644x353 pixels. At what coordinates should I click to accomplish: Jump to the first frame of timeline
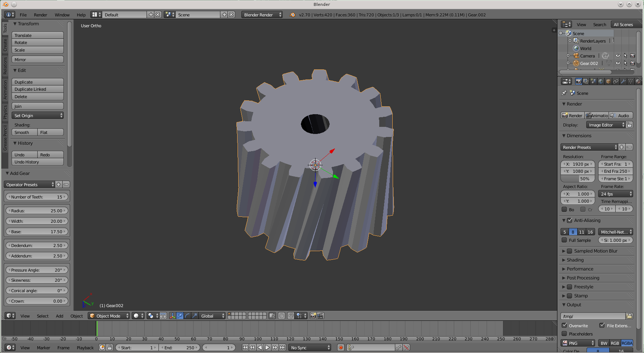245,347
